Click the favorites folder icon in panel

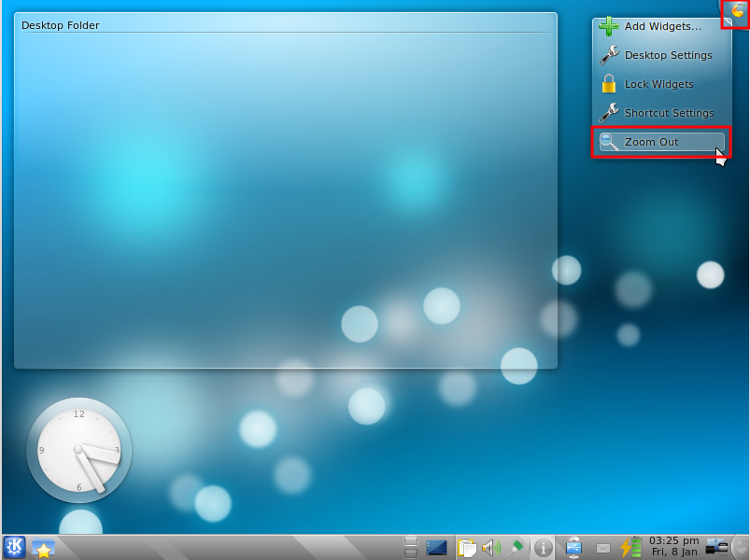click(x=43, y=548)
